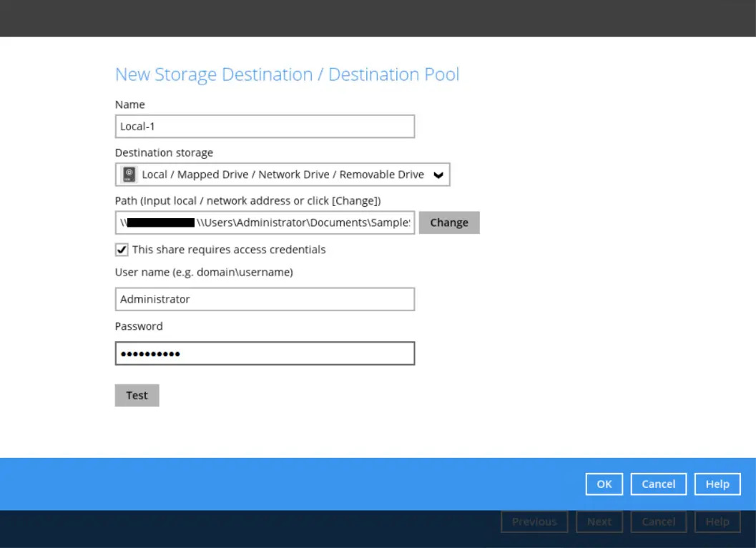This screenshot has height=548, width=756.
Task: Click the dimmed Next button
Action: point(599,522)
